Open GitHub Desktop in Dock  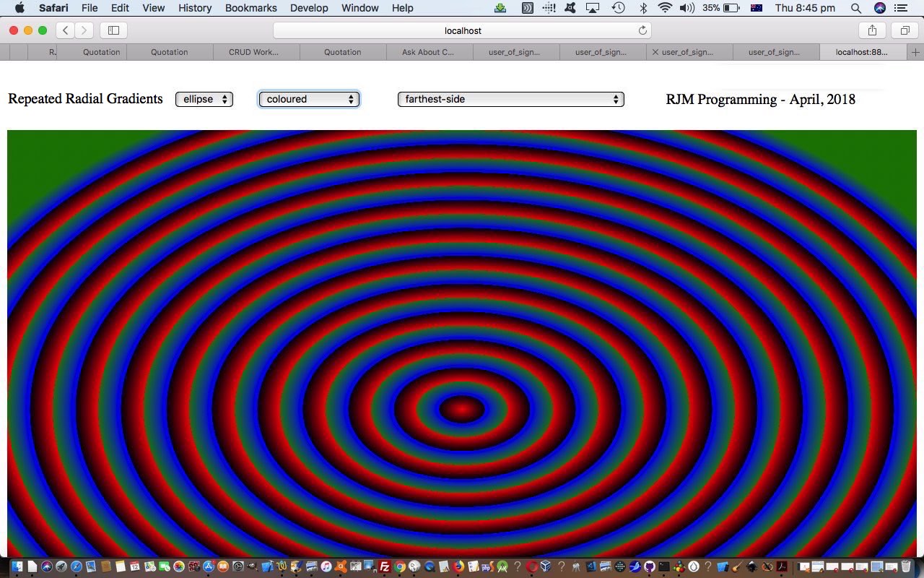point(650,566)
